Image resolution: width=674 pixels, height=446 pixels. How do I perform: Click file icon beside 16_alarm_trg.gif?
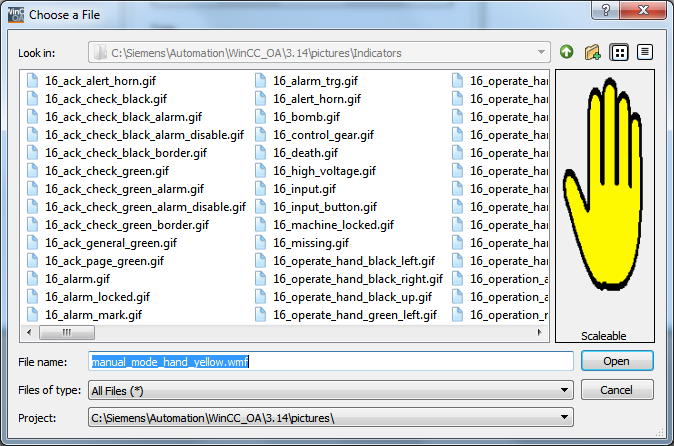pos(260,80)
